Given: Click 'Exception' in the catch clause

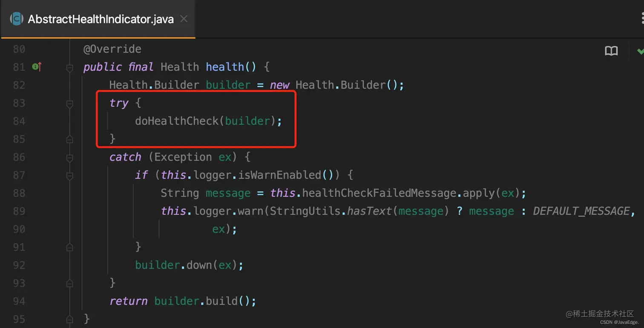Looking at the screenshot, I should [x=183, y=157].
